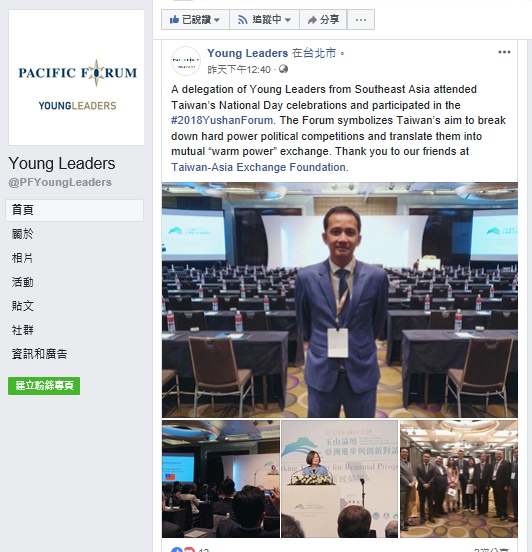Open the 活動 events section
Screen dimensions: 532x552
coord(23,282)
